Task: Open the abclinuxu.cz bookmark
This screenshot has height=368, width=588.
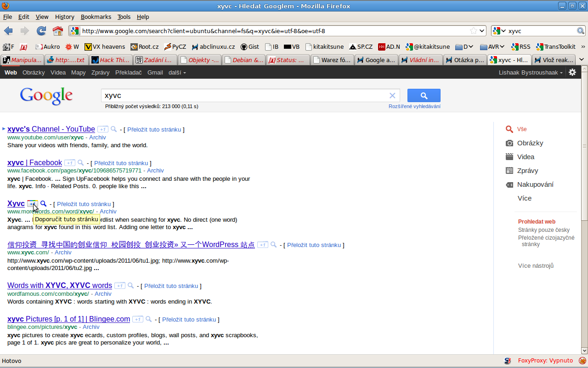Action: (213, 46)
